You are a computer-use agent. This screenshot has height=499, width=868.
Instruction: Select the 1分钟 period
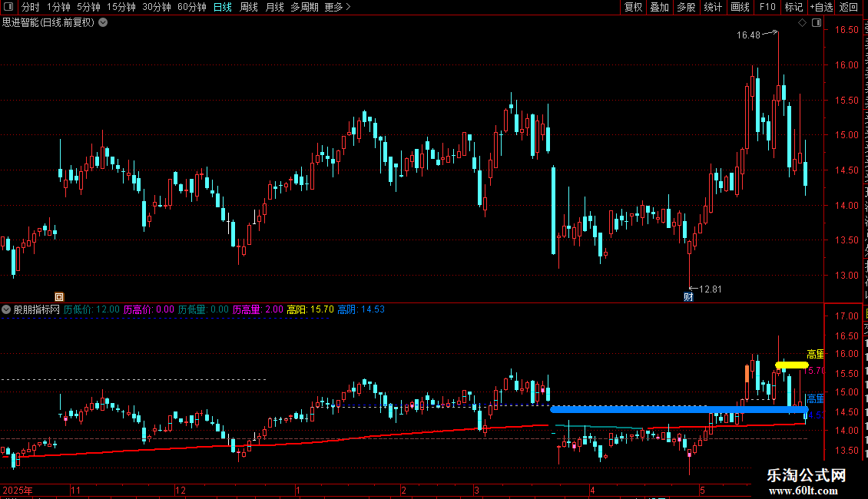(x=58, y=7)
